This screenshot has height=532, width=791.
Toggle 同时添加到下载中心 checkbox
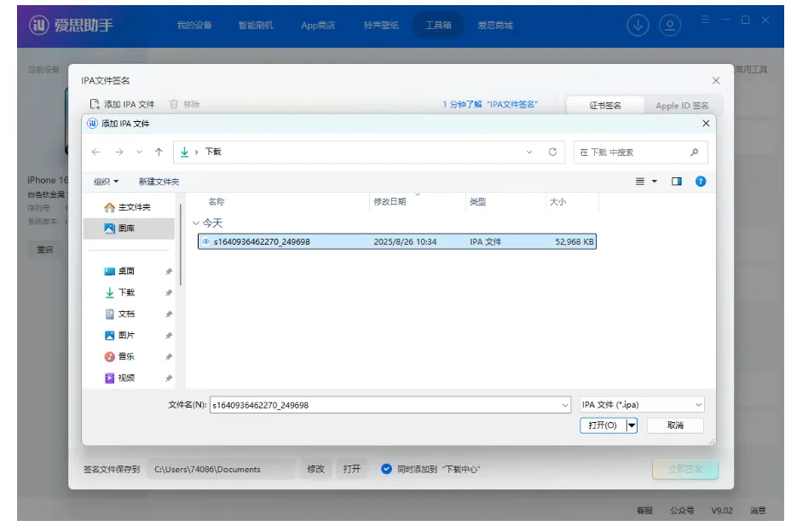coord(386,470)
